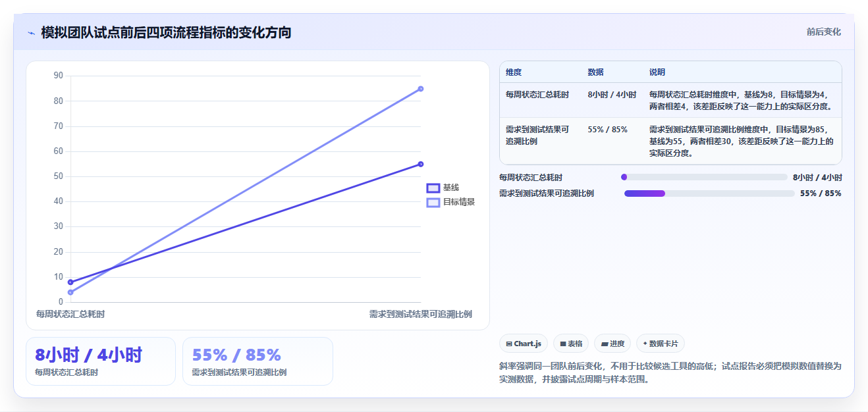Click the 基线 point at value 55
Viewport: 868px width, 412px height.
(421, 164)
